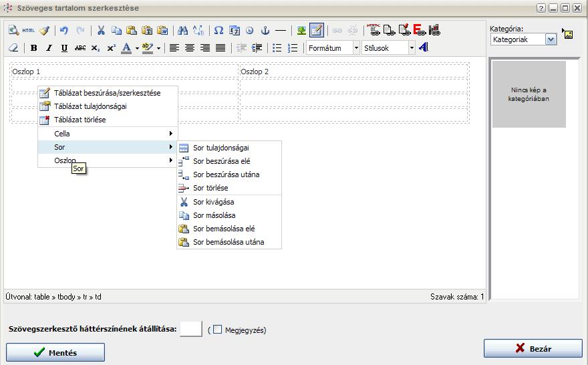588x365 pixels.
Task: Open Find with the binoculars icon
Action: 183,31
